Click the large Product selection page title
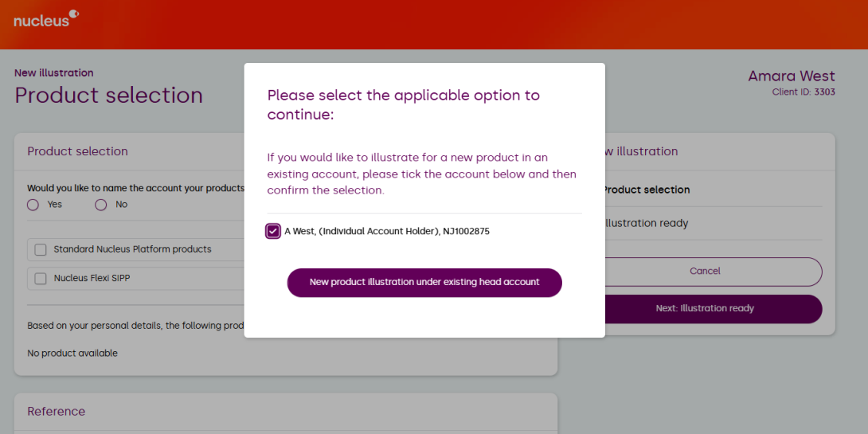This screenshot has height=434, width=868. [108, 96]
